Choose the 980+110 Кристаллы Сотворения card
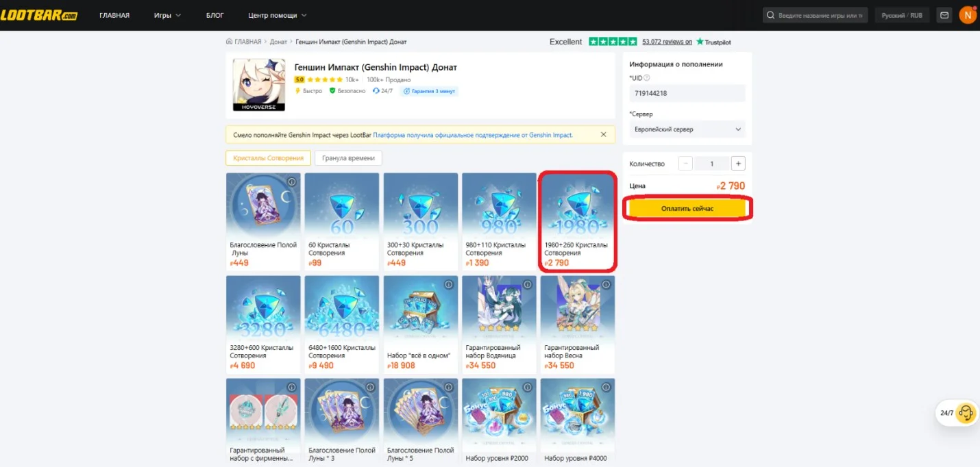 (500, 221)
